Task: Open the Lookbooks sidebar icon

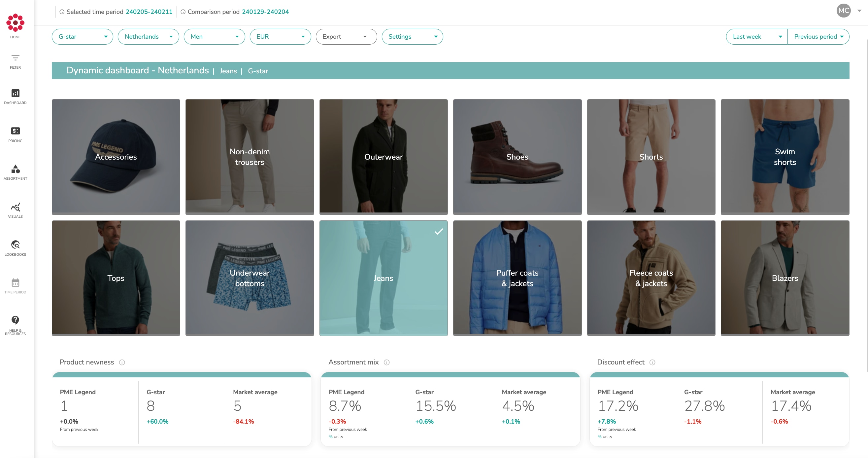Action: click(x=15, y=248)
